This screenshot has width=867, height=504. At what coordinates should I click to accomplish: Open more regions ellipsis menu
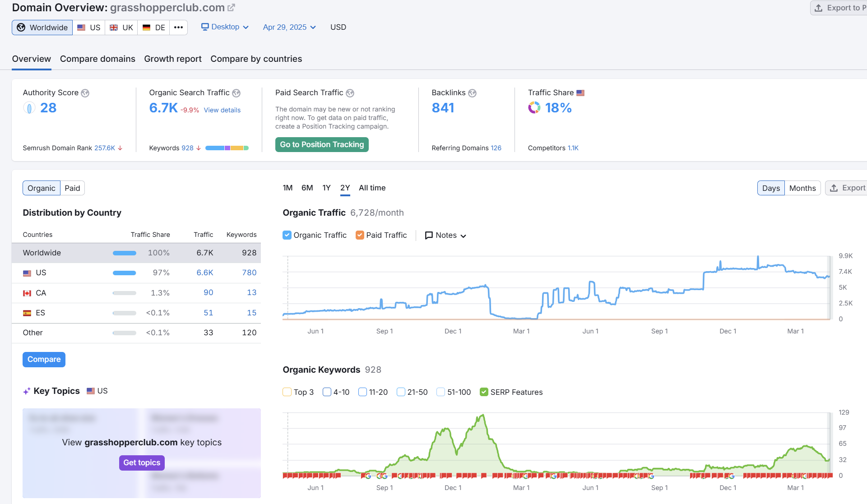tap(178, 28)
